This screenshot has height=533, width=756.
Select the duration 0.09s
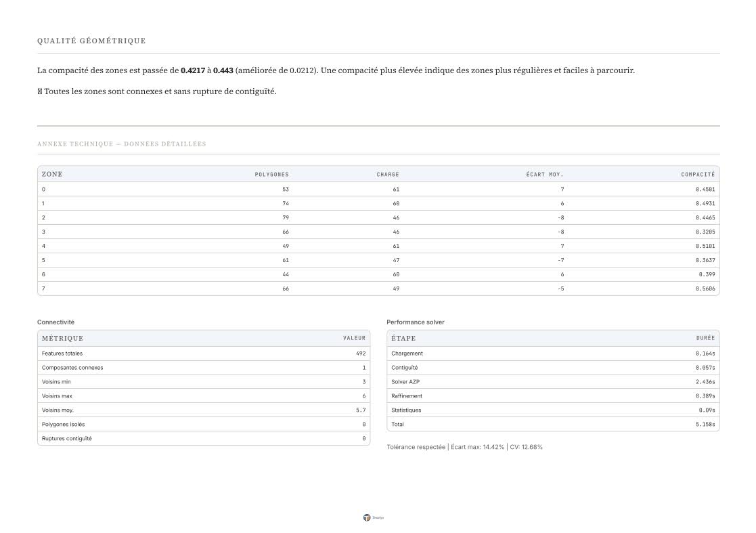point(707,410)
